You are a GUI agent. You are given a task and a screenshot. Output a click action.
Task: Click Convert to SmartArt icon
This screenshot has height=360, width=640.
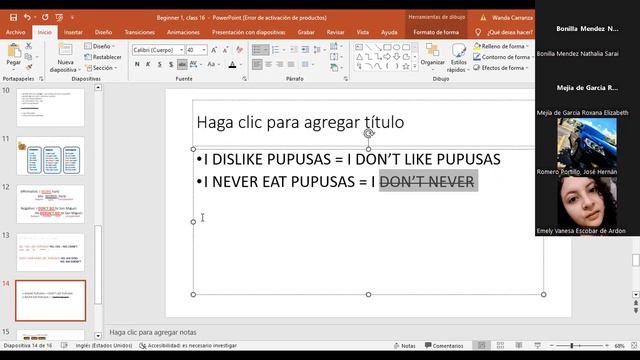point(335,67)
